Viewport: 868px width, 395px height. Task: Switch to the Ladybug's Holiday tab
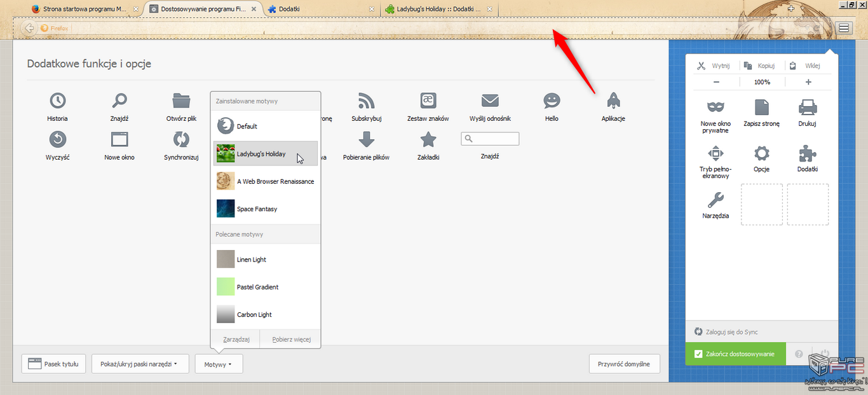coord(438,10)
